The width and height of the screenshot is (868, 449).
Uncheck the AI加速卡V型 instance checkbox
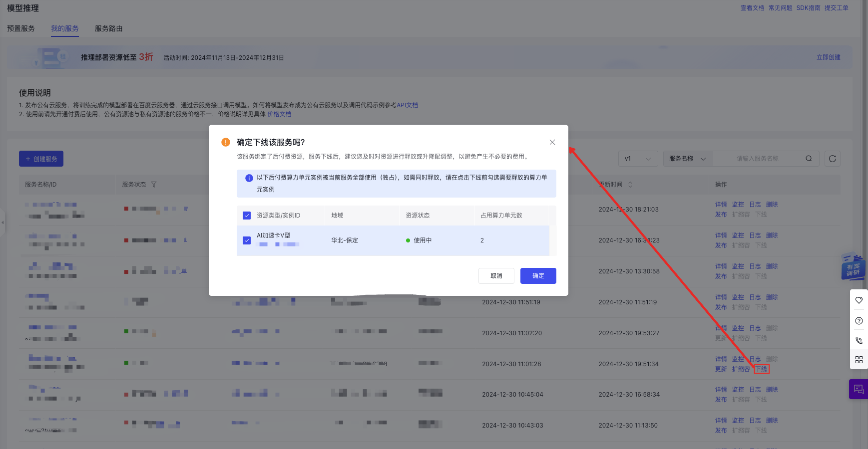pos(247,240)
